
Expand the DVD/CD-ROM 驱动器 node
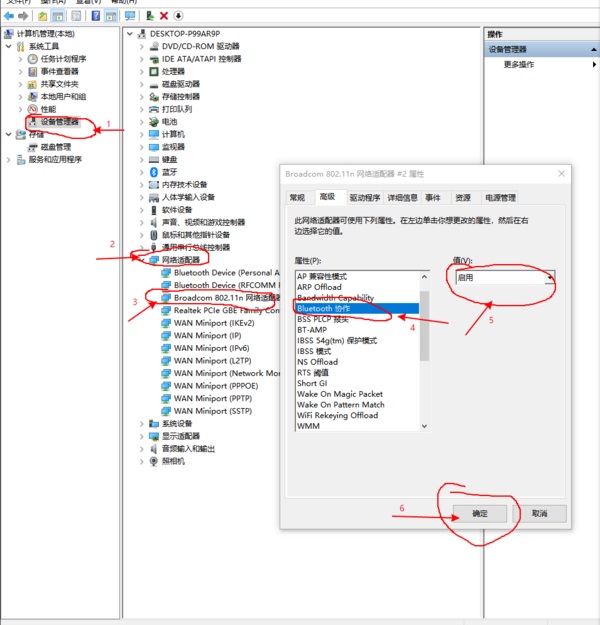point(141,46)
